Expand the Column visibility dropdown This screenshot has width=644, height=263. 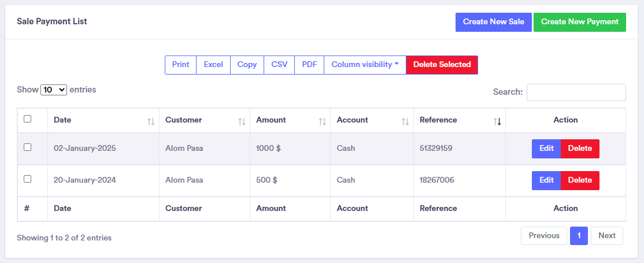click(x=365, y=65)
